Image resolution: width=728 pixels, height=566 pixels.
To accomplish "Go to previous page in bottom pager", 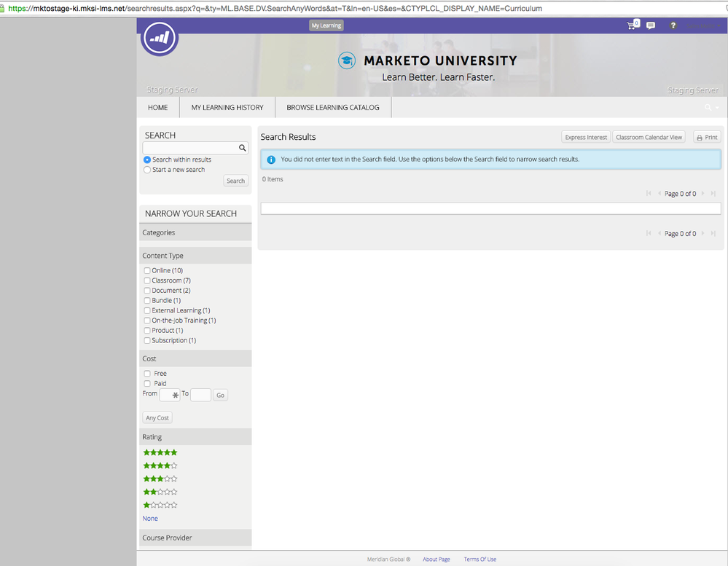I will coord(659,233).
